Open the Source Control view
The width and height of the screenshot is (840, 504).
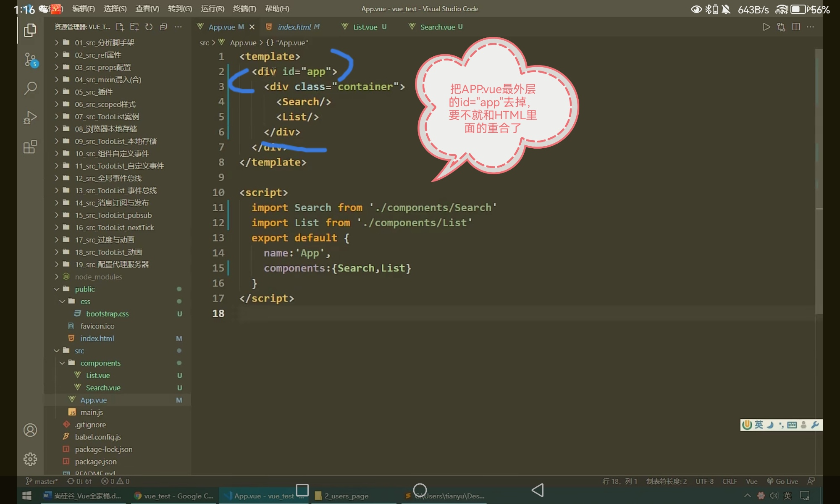click(x=30, y=60)
